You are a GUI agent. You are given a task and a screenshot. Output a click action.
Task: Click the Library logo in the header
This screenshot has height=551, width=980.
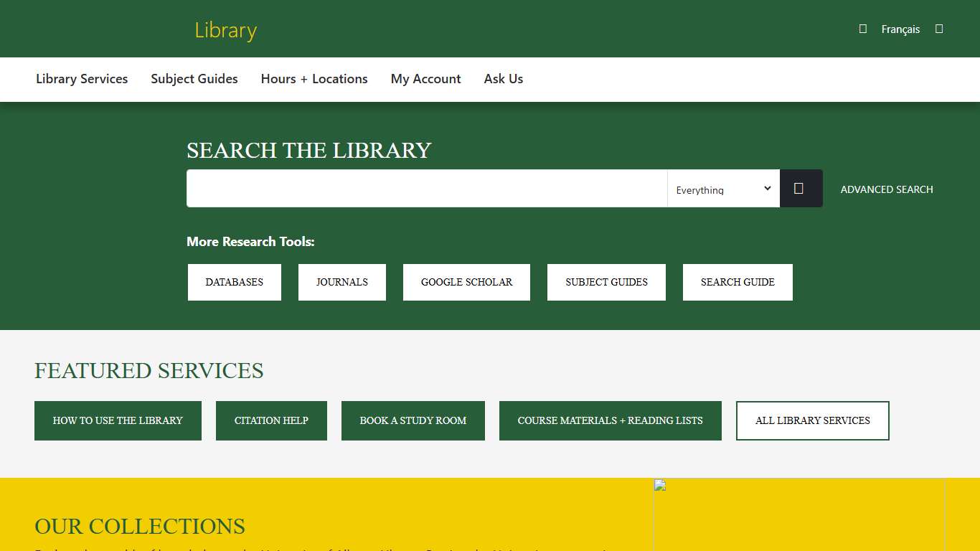pos(225,29)
